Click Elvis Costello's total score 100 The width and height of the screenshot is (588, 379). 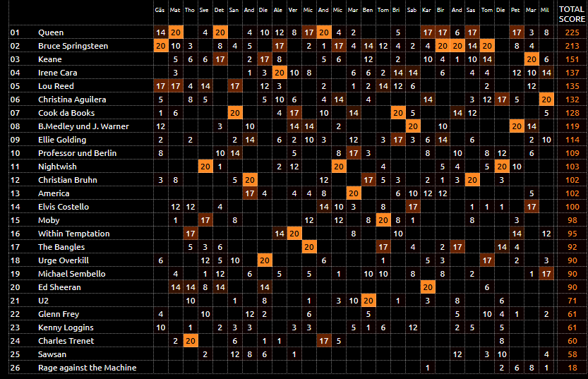tap(572, 207)
